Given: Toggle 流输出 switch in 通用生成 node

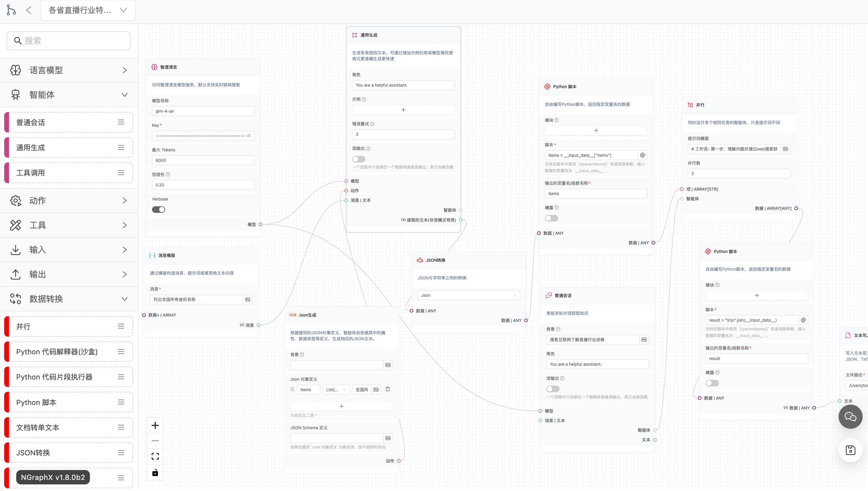Looking at the screenshot, I should pyautogui.click(x=359, y=159).
